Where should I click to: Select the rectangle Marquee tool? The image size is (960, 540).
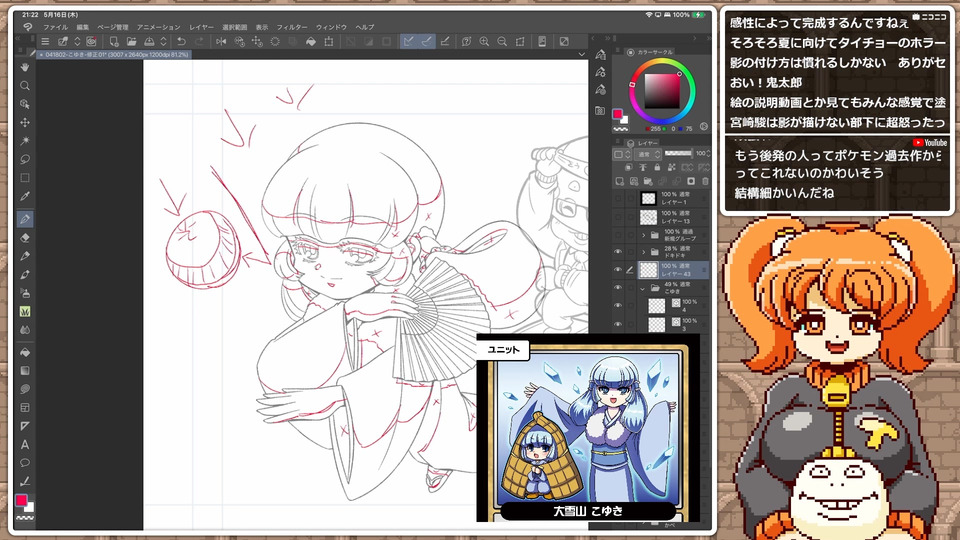point(24,178)
